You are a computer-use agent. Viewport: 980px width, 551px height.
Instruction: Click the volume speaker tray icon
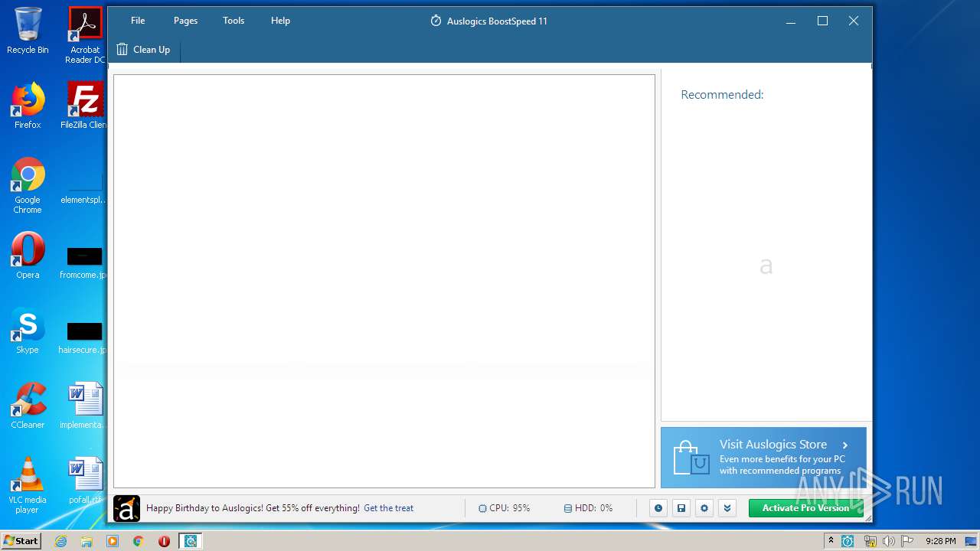tap(889, 541)
